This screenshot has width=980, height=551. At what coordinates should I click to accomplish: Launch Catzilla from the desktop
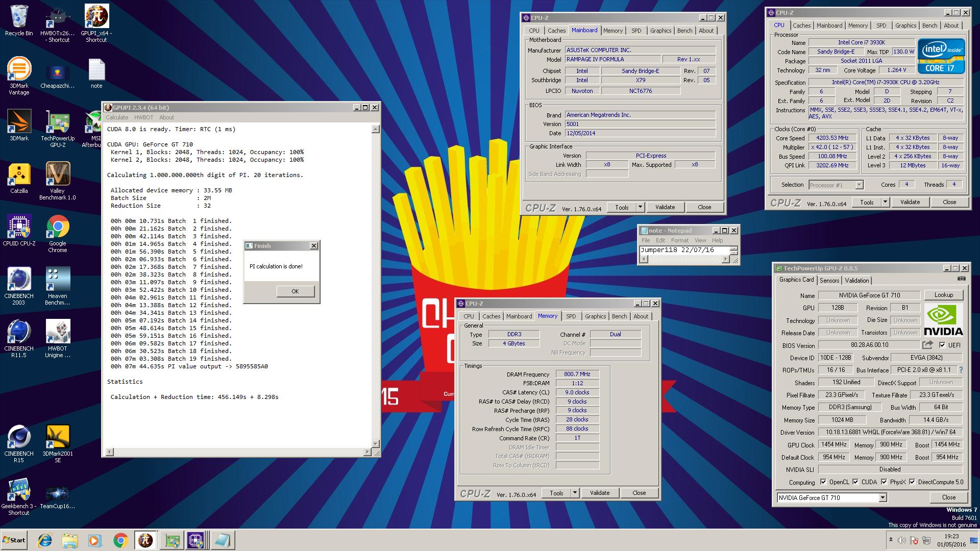19,178
